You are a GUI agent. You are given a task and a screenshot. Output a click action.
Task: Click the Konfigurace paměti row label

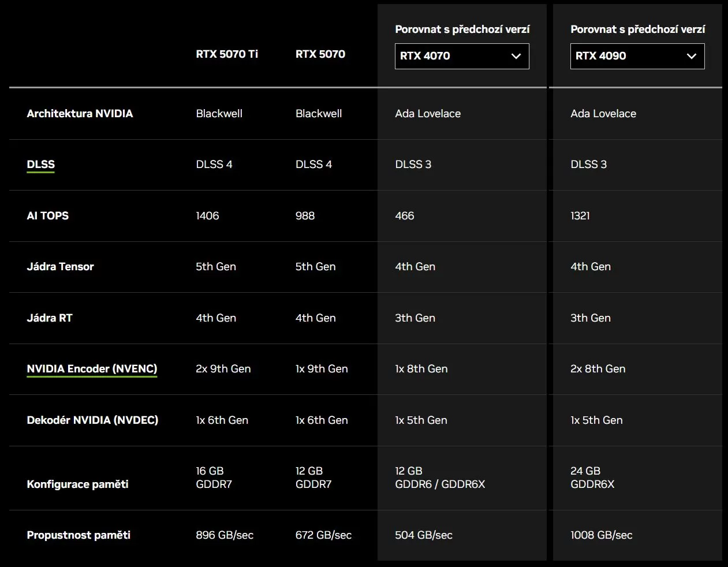(77, 484)
